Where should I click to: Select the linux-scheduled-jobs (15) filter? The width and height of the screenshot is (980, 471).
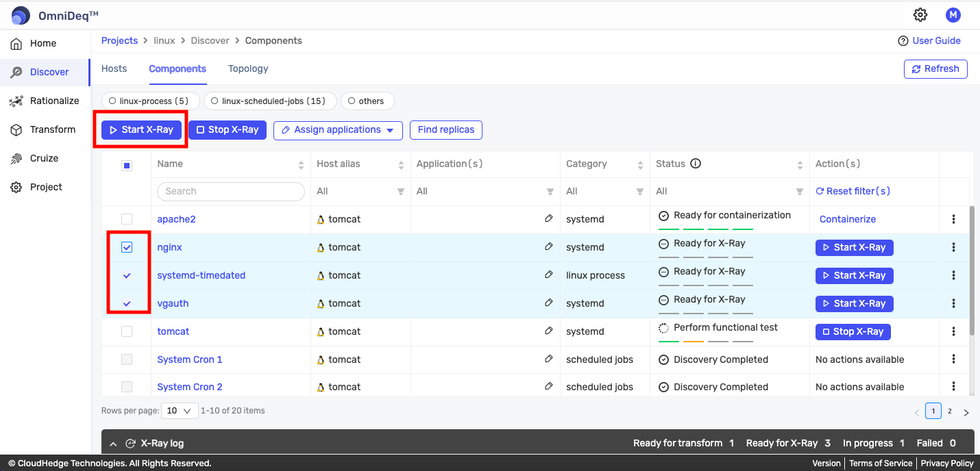coord(269,101)
